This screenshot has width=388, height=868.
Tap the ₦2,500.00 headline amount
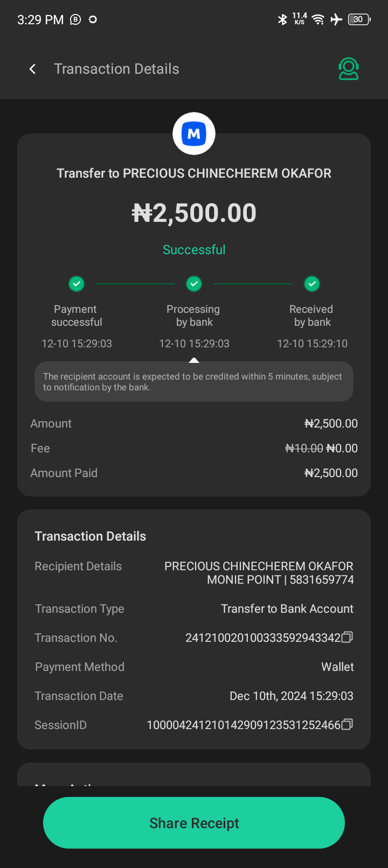tap(194, 213)
